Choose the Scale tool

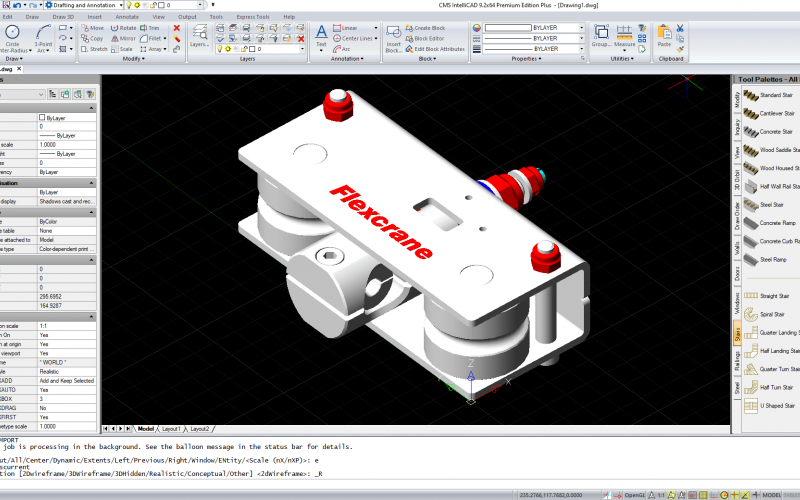(122, 49)
